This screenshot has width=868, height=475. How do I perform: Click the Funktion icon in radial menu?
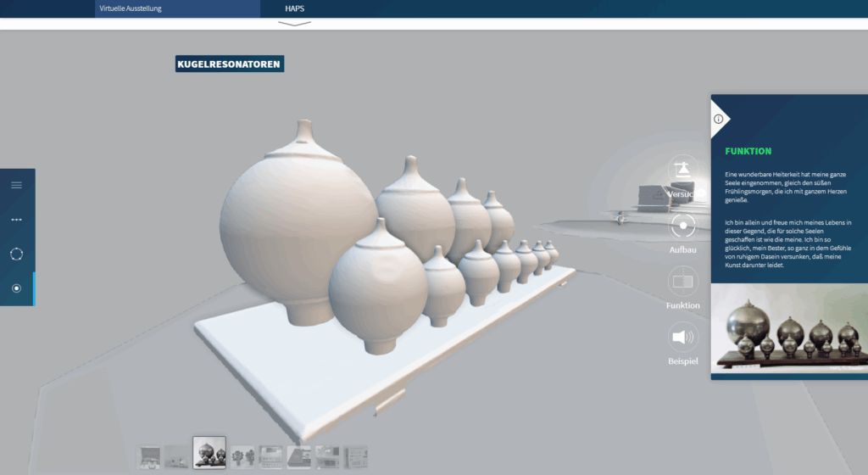pos(682,282)
